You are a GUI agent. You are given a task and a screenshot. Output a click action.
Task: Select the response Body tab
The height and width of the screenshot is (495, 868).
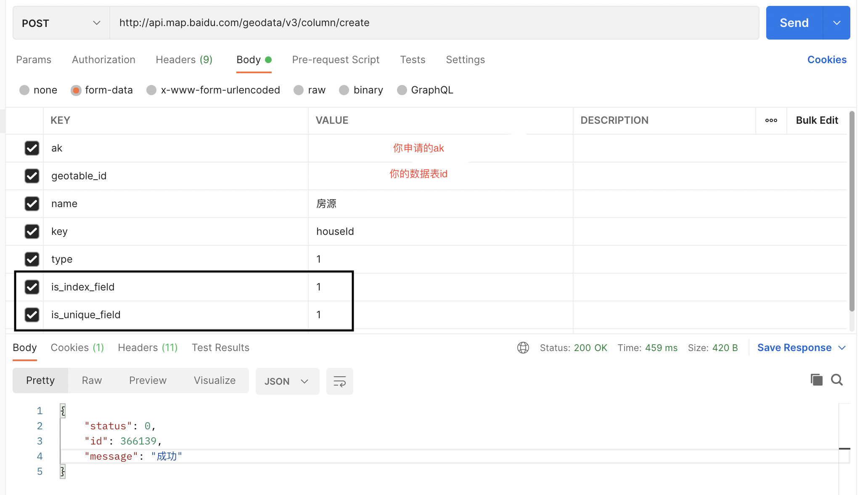pyautogui.click(x=25, y=348)
